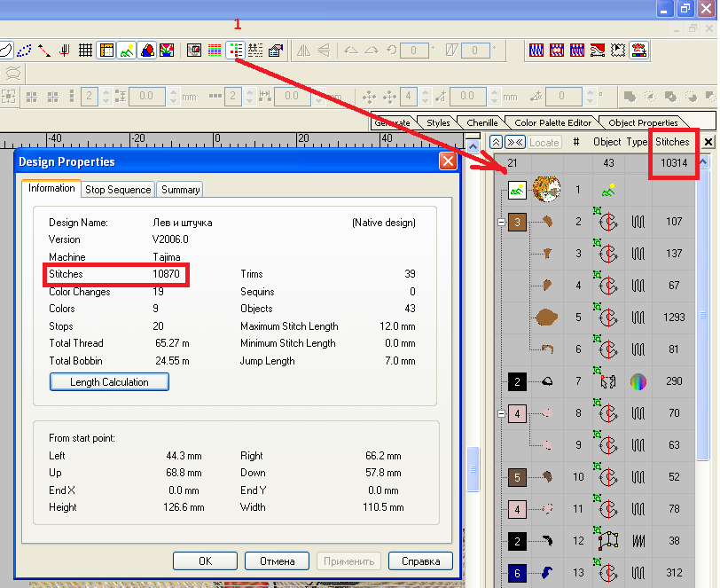Select the black color 2 swatch in row 7
The image size is (720, 588).
coord(519,382)
